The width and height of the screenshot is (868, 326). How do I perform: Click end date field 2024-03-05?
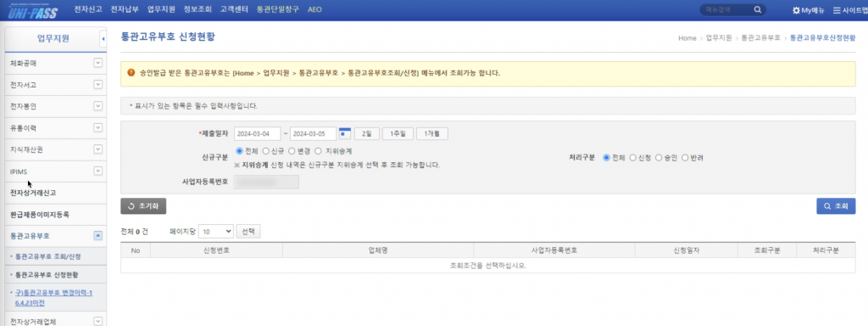tap(313, 133)
